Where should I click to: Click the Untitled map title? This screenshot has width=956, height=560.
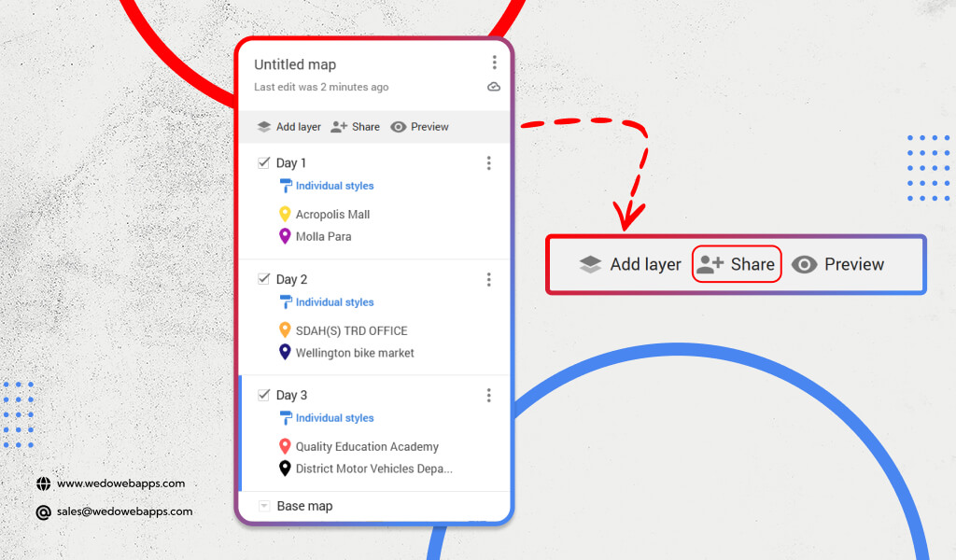pyautogui.click(x=295, y=64)
